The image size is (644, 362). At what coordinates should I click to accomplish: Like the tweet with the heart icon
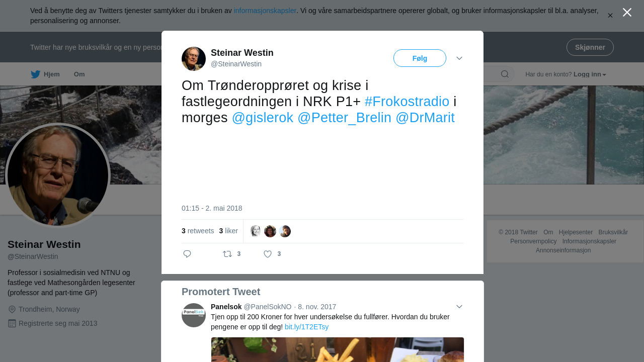point(268,254)
